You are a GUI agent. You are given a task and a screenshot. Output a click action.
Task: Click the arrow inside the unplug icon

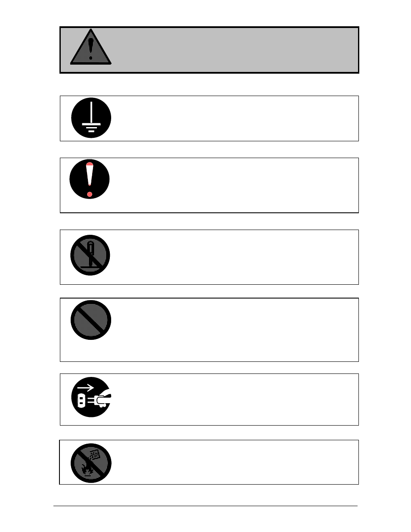(85, 388)
